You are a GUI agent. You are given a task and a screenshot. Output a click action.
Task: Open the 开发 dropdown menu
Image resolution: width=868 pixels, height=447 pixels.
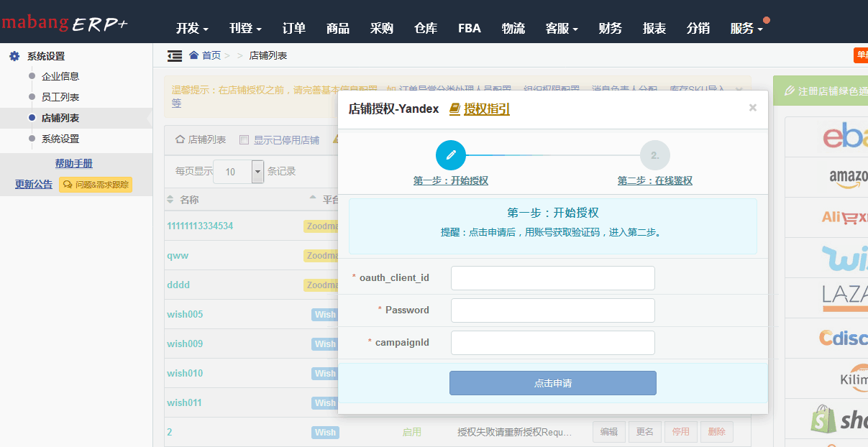pyautogui.click(x=192, y=29)
